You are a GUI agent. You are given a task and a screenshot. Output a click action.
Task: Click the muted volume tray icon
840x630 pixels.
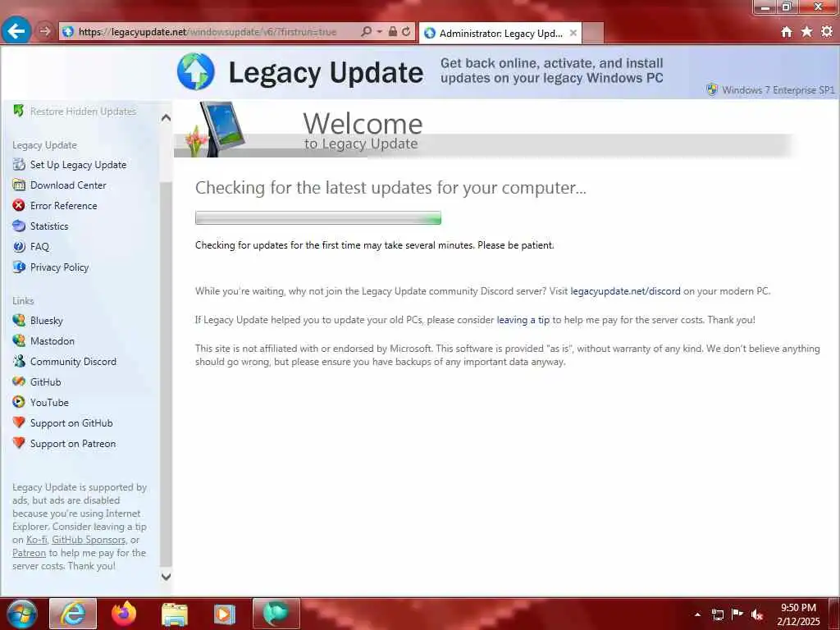757,614
